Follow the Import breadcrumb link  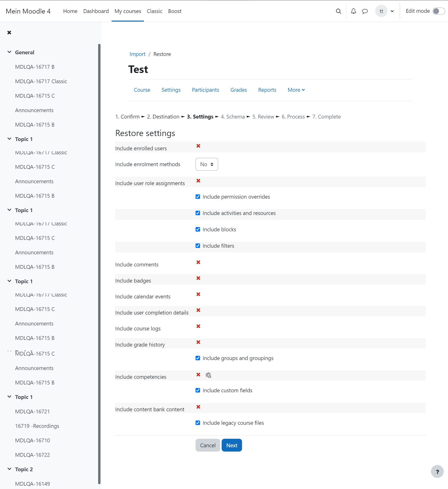[x=137, y=54]
